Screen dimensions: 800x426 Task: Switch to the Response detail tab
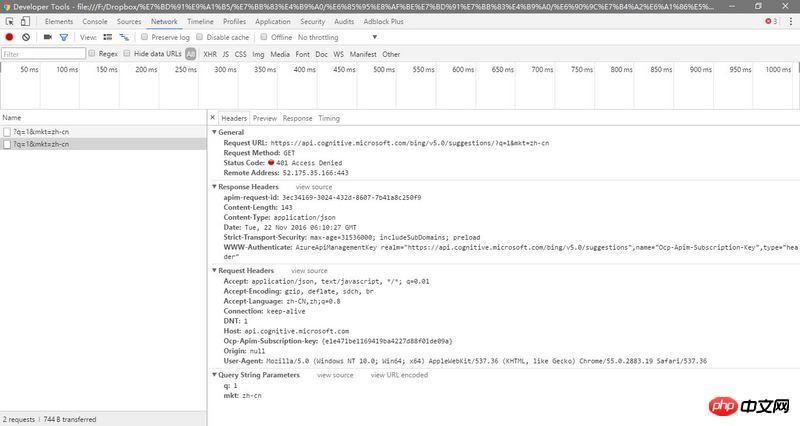pos(297,118)
